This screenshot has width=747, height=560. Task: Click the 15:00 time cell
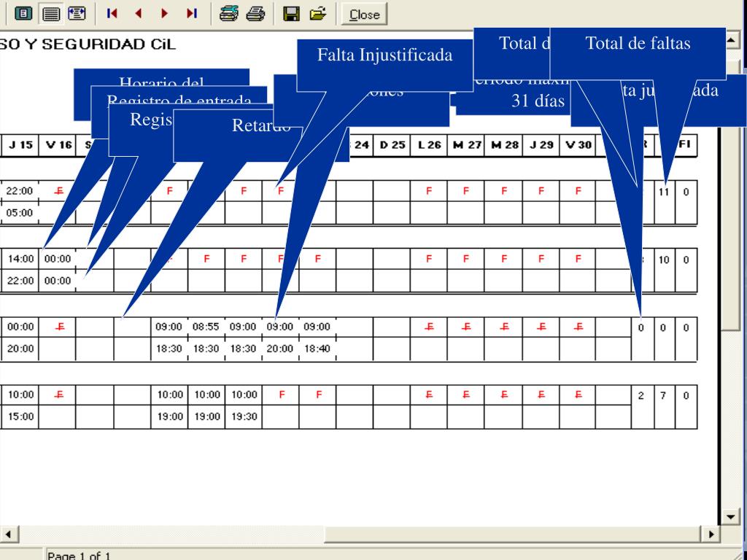pos(20,416)
